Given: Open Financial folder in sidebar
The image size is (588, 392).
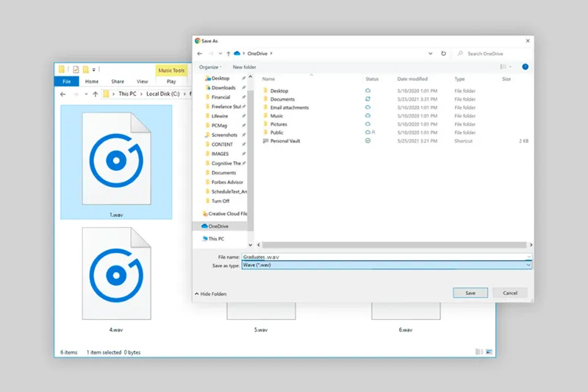Looking at the screenshot, I should 220,97.
